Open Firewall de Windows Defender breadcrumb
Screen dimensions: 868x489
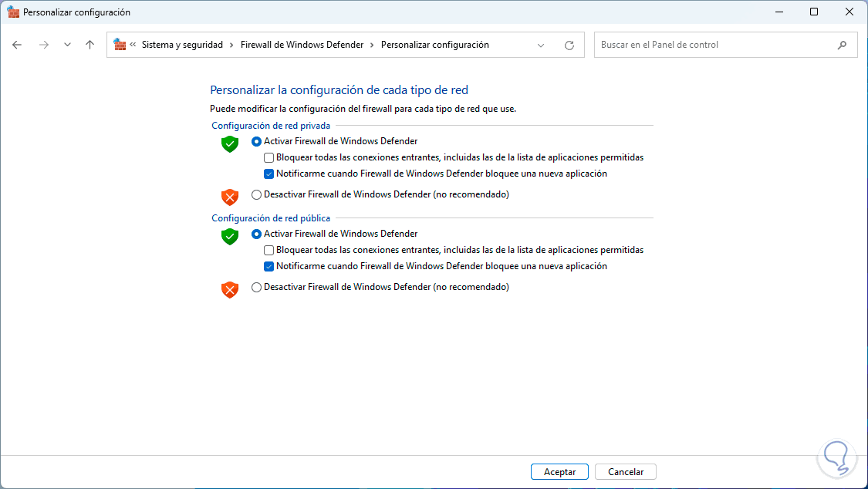click(x=302, y=45)
